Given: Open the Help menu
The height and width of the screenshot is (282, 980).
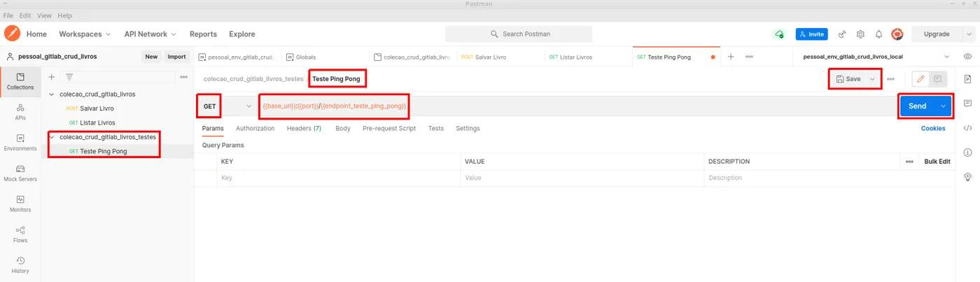Looking at the screenshot, I should pos(64,15).
